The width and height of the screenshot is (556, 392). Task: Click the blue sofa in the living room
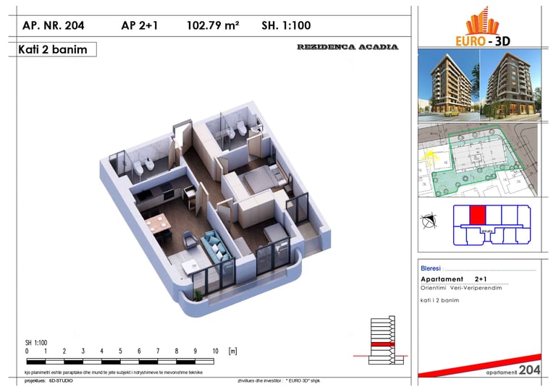tap(216, 247)
